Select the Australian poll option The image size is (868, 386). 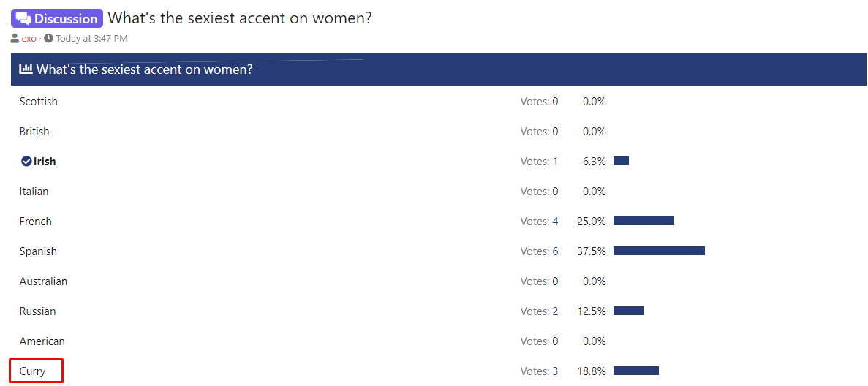coord(43,281)
